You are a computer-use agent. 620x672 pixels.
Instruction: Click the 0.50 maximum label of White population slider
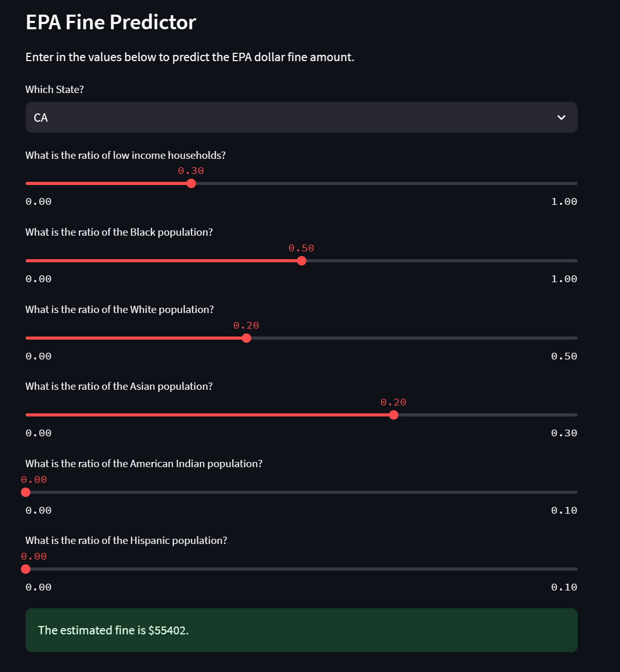pos(564,356)
